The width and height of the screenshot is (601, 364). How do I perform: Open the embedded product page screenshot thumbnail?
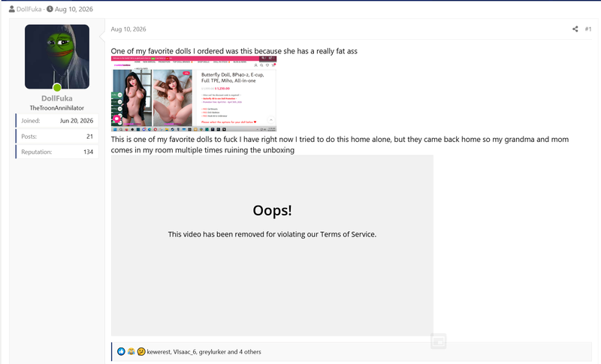tap(194, 94)
